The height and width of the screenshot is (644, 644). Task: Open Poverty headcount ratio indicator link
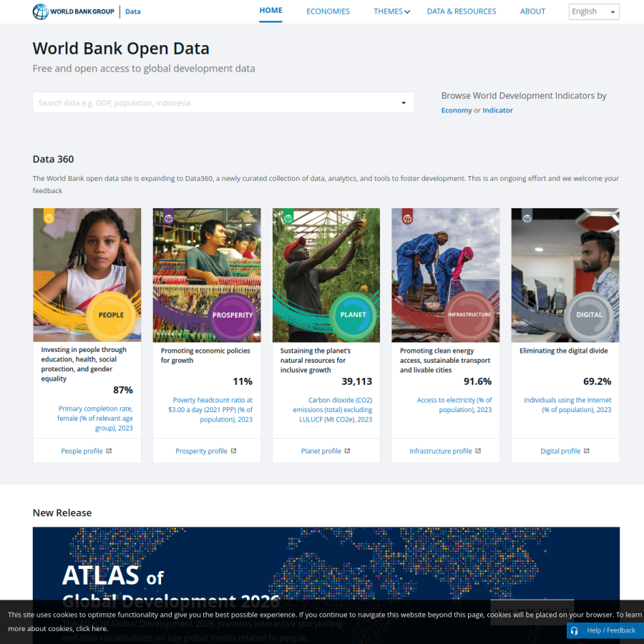click(210, 410)
